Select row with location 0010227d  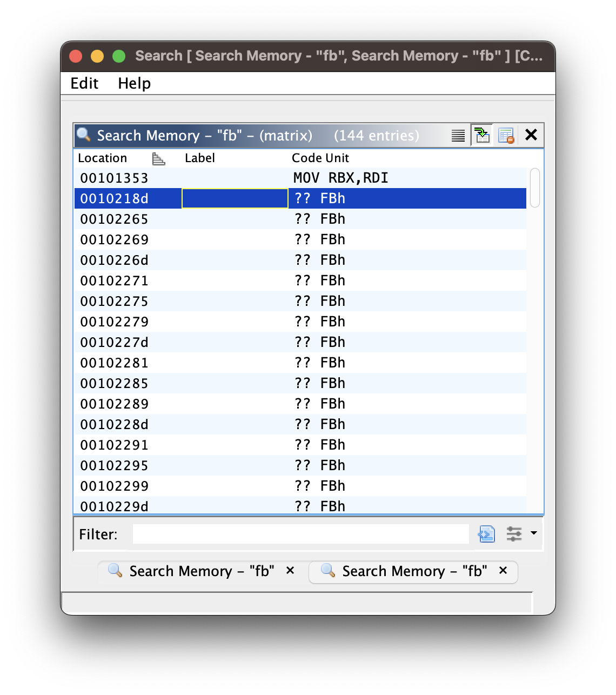point(300,343)
